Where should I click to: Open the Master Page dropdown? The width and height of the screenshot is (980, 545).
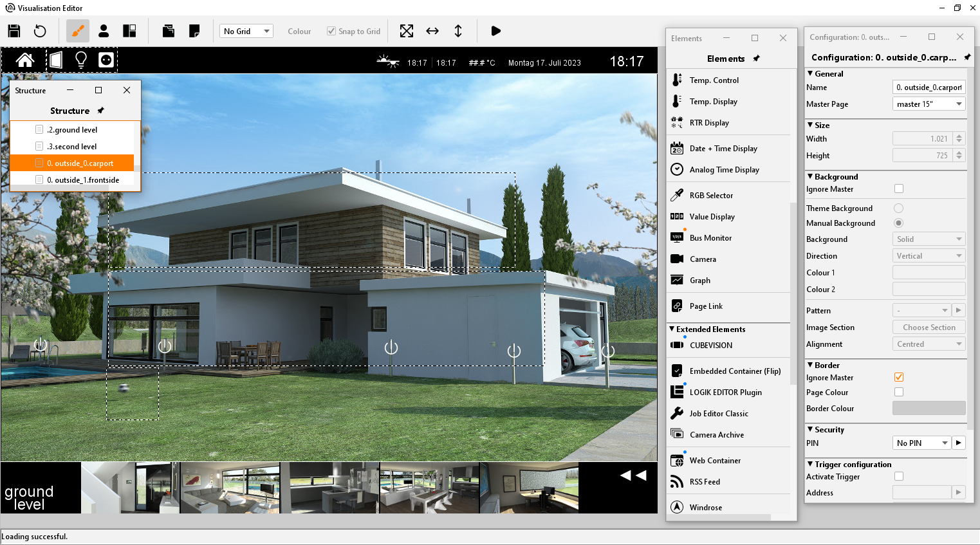coord(929,104)
